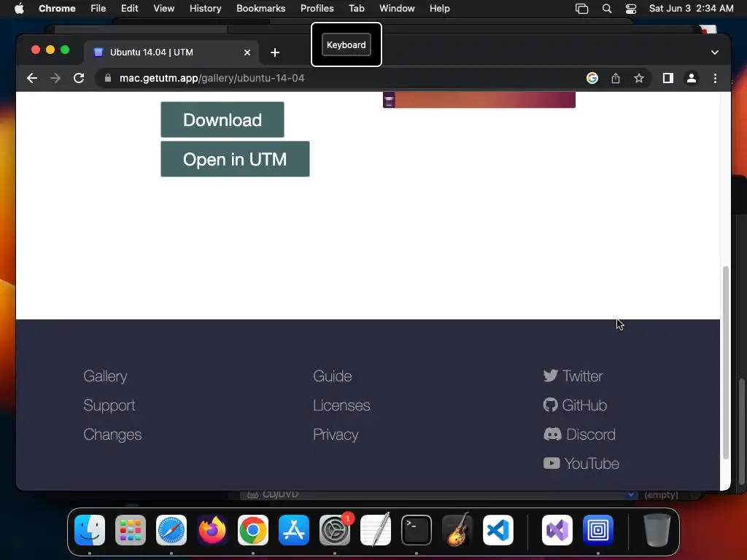Click the page's vertical scrollbar thumb
The width and height of the screenshot is (747, 560).
point(726,362)
